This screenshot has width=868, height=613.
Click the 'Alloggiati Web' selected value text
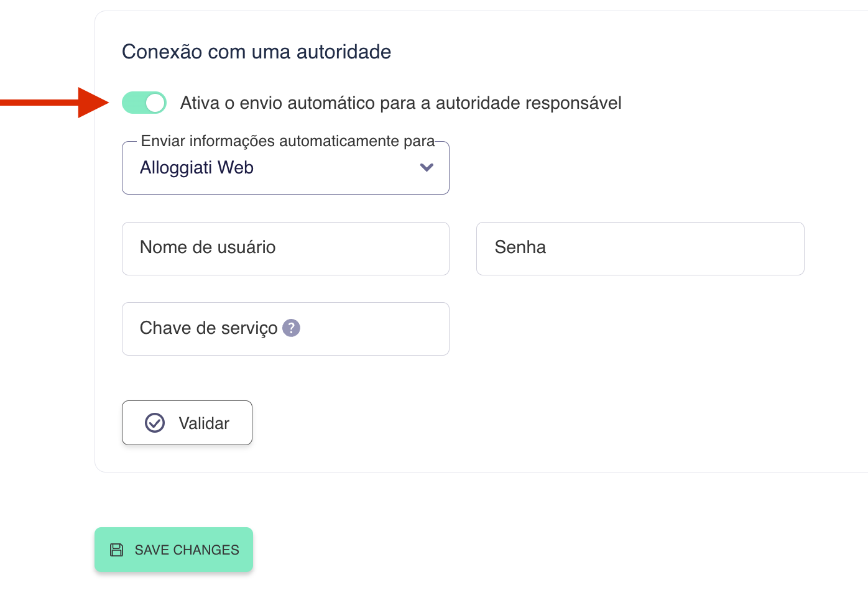click(x=196, y=168)
